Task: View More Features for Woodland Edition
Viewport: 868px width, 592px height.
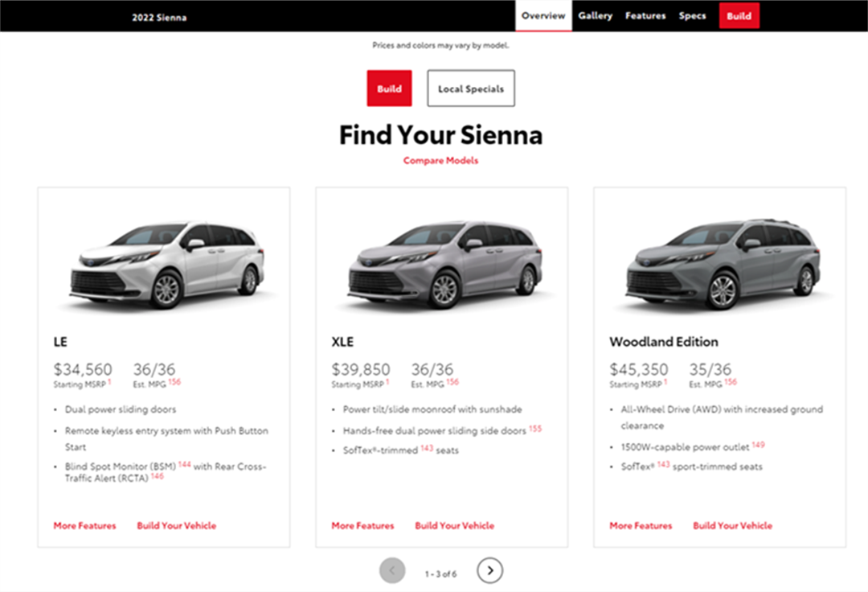Action: click(641, 526)
